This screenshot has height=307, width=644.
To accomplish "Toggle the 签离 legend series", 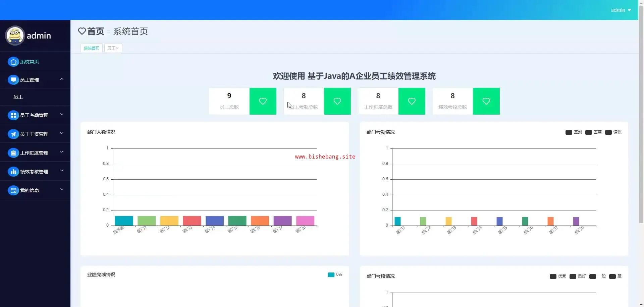I will [x=593, y=132].
